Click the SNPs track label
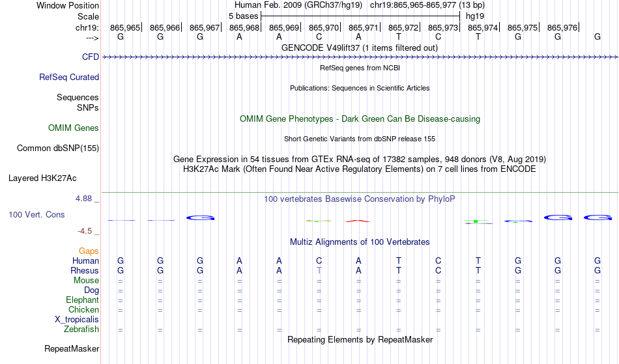This screenshot has height=364, width=619. point(88,107)
